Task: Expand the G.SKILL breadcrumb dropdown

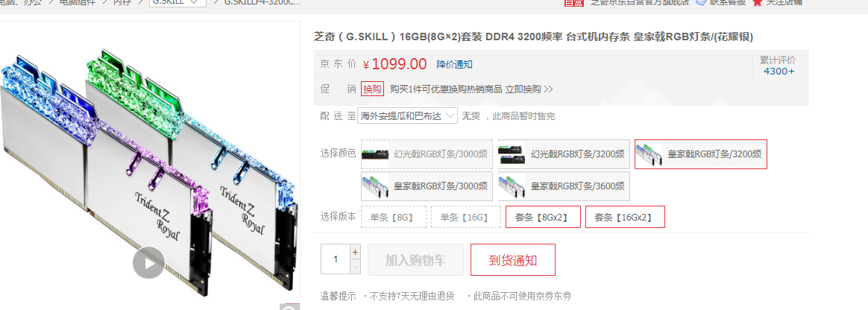Action: tap(177, 1)
